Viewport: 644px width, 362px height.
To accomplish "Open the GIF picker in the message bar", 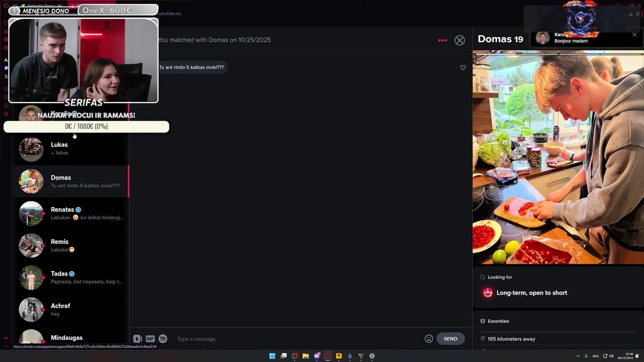I will pyautogui.click(x=150, y=339).
